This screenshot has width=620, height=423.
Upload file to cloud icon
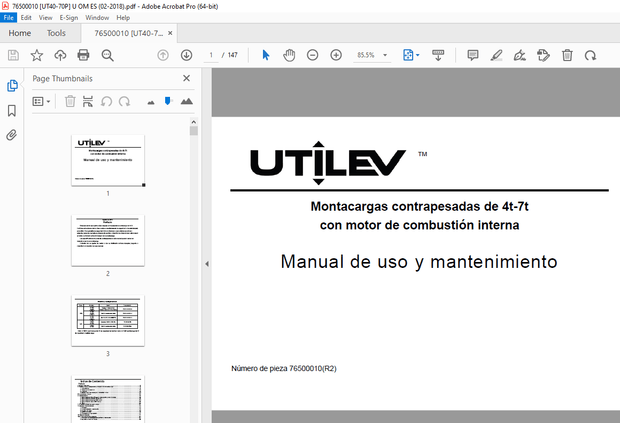pyautogui.click(x=60, y=55)
